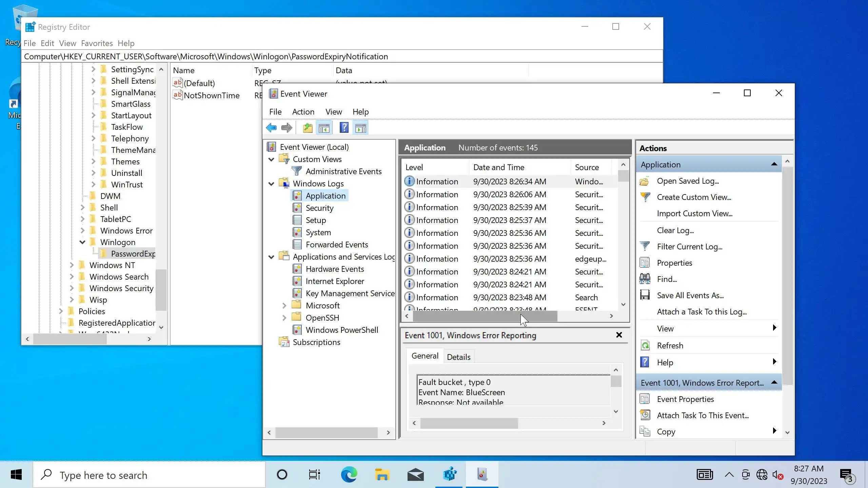This screenshot has height=488, width=868.
Task: Click Refresh in the Actions pane
Action: point(670,346)
